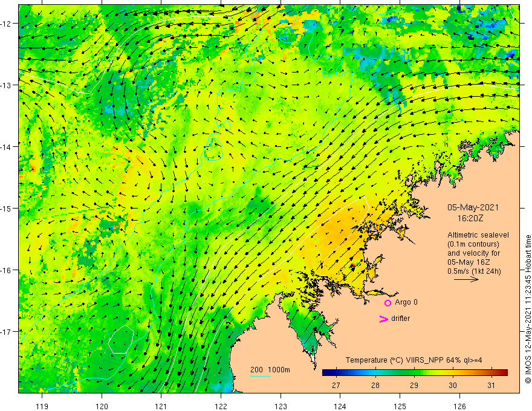Click the longitude axis label 119
This screenshot has width=532, height=411.
42,406
